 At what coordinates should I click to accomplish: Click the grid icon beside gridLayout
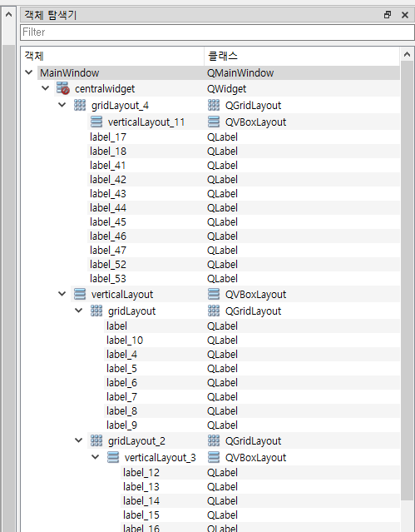pos(96,311)
